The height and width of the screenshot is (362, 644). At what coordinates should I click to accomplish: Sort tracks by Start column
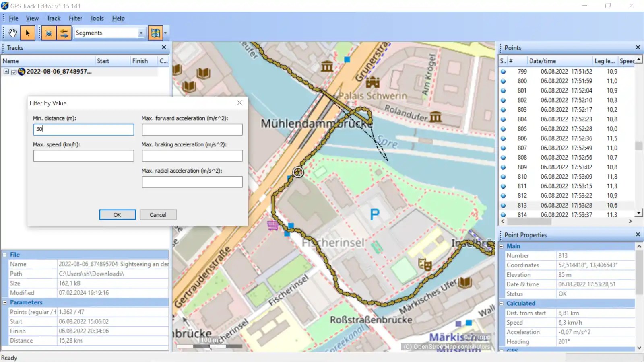(x=113, y=61)
